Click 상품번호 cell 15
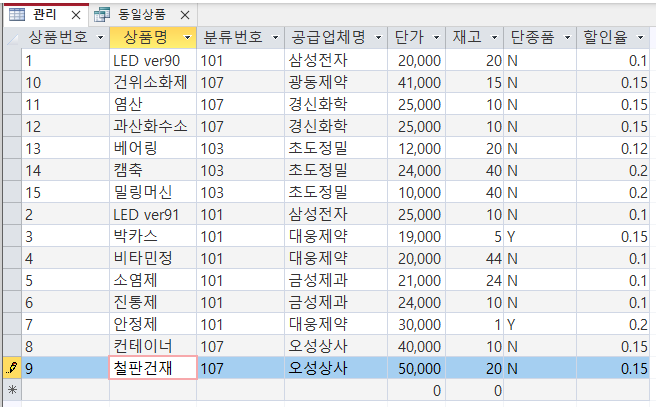656x407 pixels. (65, 192)
